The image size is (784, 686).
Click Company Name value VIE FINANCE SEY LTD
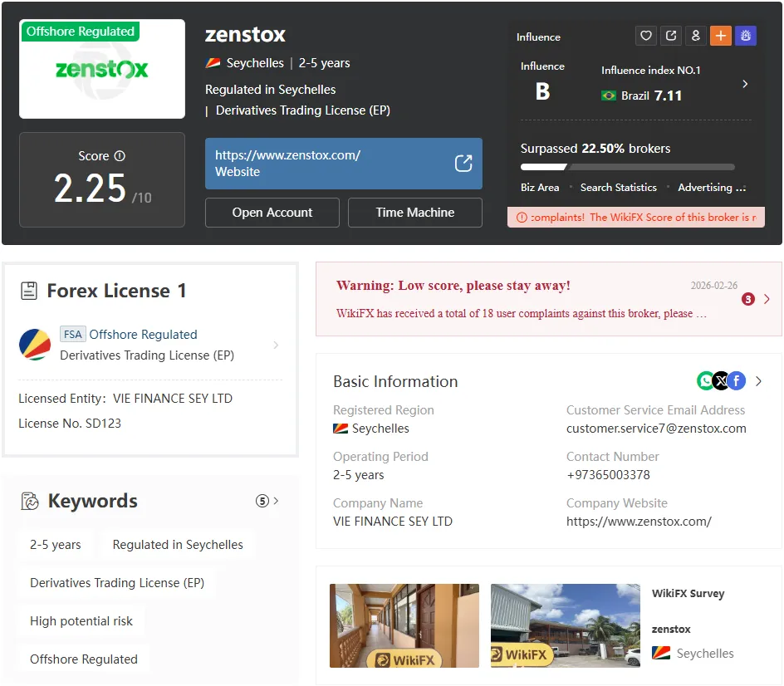click(x=393, y=522)
